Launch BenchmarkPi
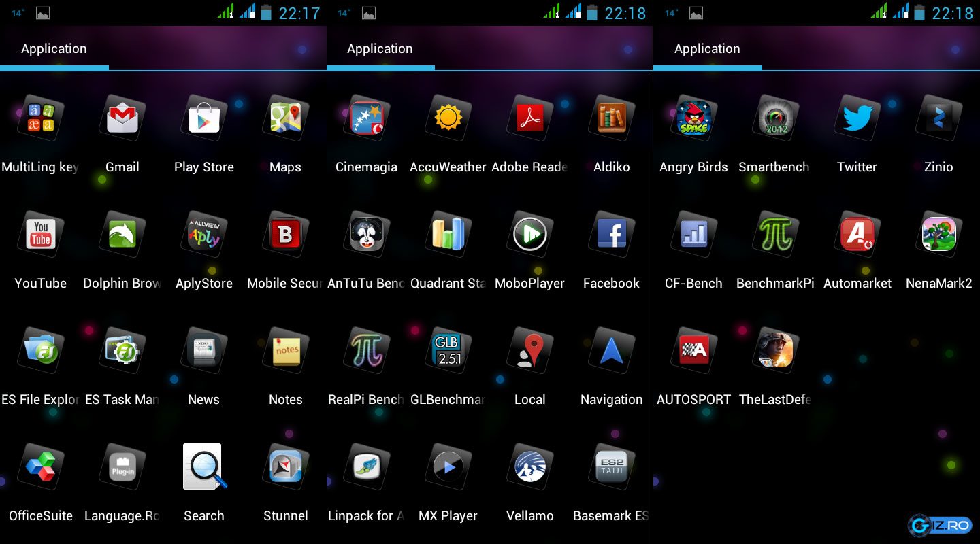Viewport: 980px width, 544px height. point(776,234)
